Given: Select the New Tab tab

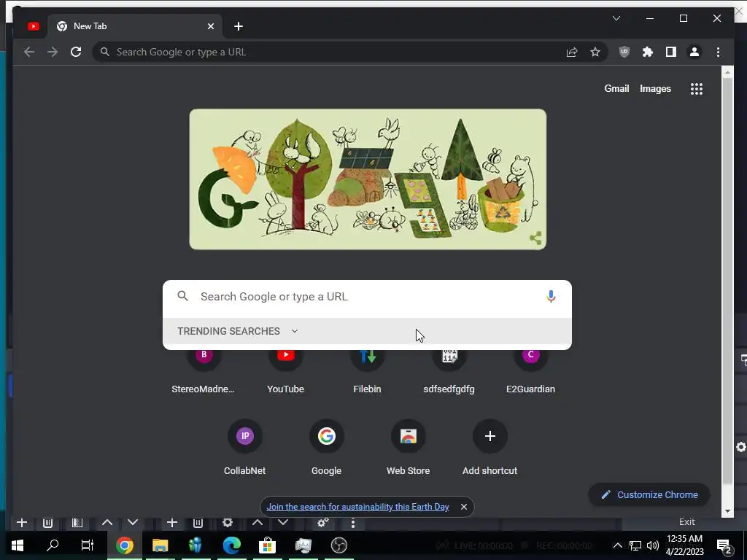Looking at the screenshot, I should click(x=135, y=26).
